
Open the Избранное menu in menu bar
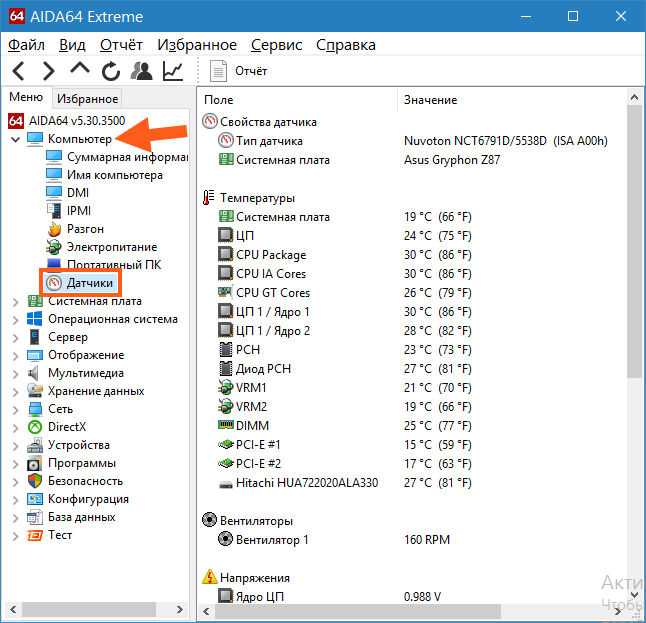(197, 44)
